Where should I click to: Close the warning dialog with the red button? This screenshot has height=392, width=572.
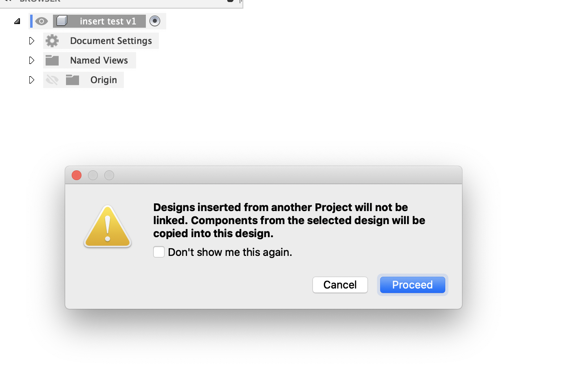tap(76, 175)
